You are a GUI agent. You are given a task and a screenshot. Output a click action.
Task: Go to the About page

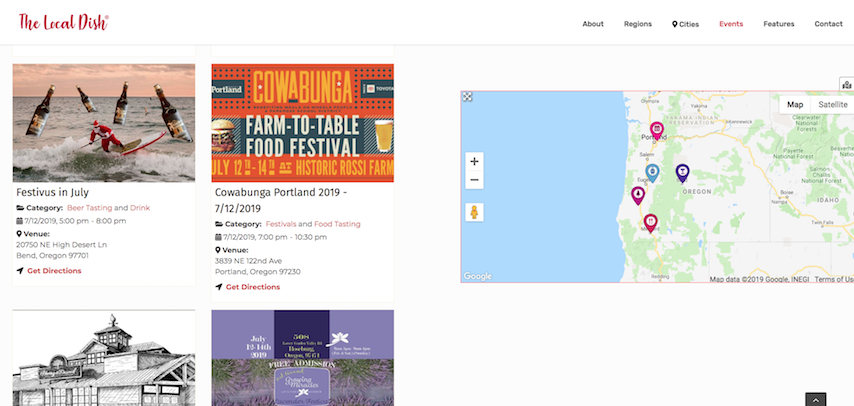pyautogui.click(x=593, y=24)
